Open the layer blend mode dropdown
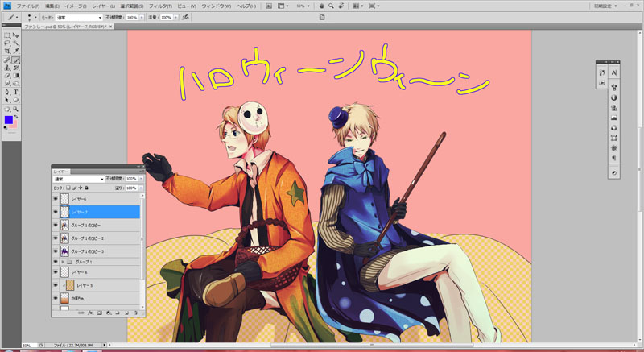The height and width of the screenshot is (352, 644). (x=79, y=179)
